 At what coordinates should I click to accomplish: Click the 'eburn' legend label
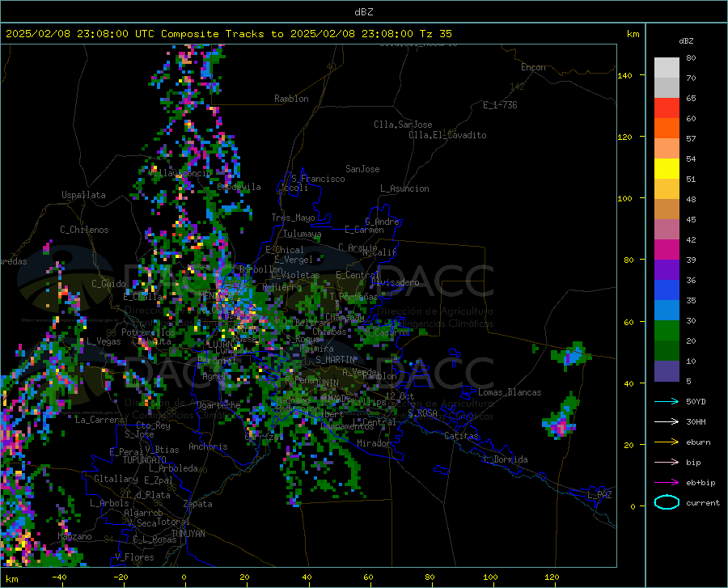click(698, 442)
